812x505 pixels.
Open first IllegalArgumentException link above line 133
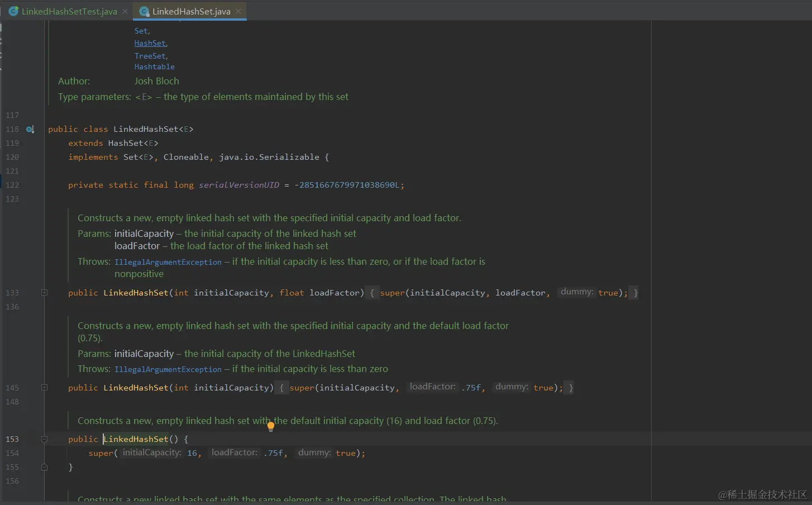[168, 262]
